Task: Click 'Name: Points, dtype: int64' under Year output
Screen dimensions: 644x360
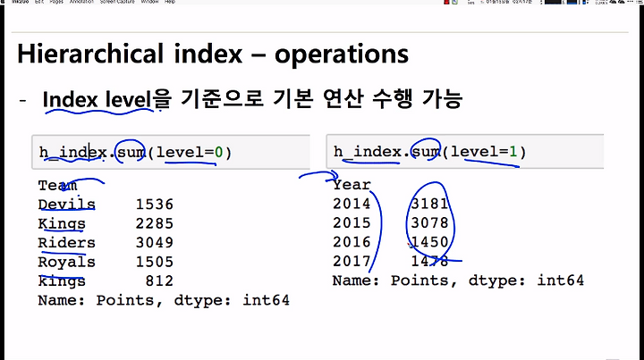Action: [x=458, y=280]
